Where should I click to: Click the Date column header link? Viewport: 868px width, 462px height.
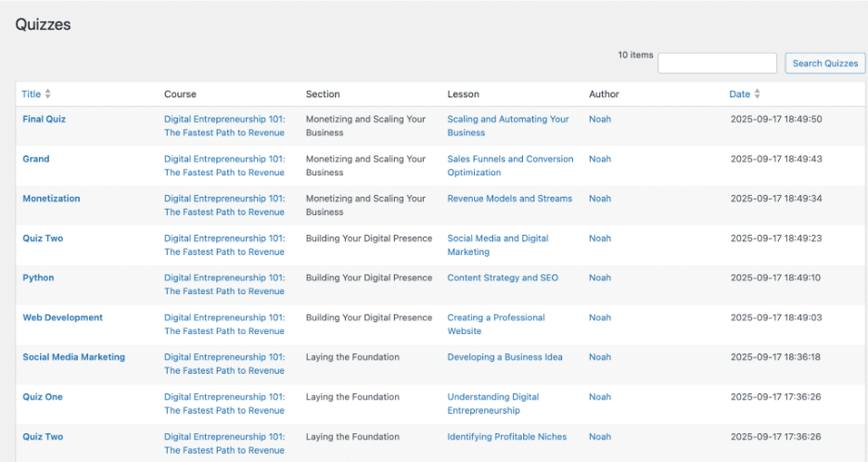[x=740, y=95]
